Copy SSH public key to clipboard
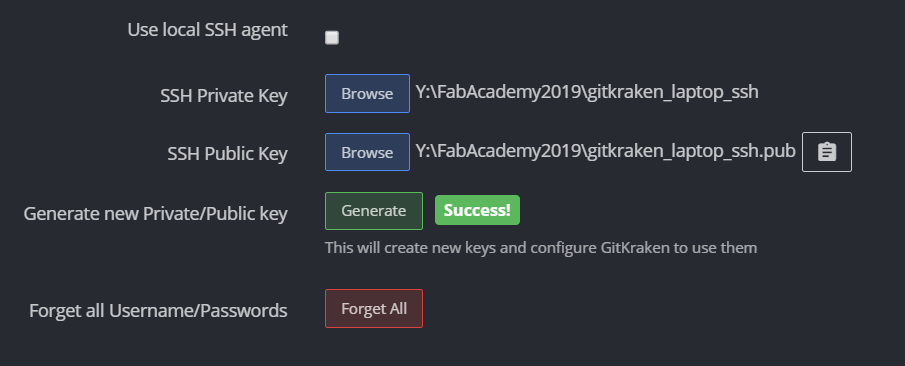905x366 pixels. click(827, 152)
